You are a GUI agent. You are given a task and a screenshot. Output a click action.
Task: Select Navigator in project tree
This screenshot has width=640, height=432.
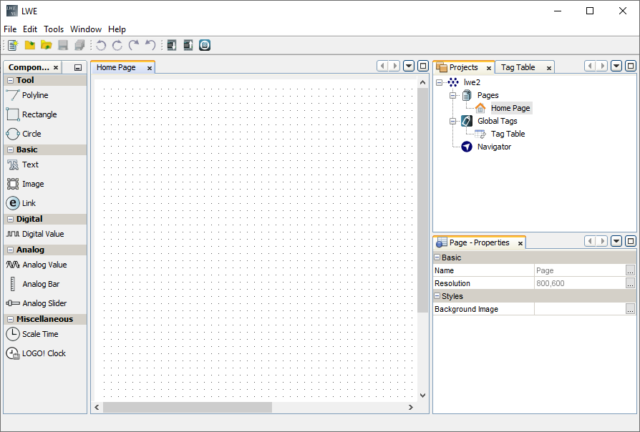[x=493, y=146]
